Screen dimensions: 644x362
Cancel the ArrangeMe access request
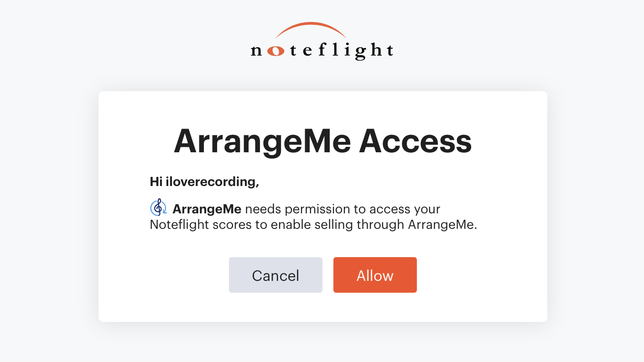(275, 275)
